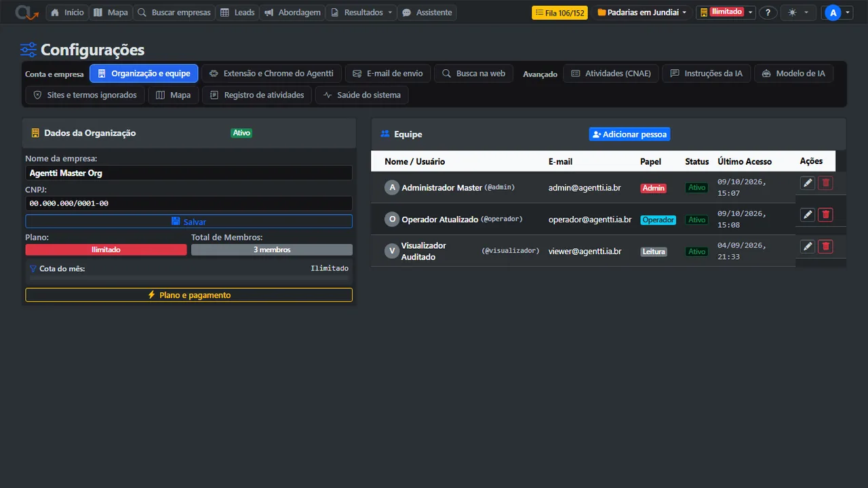This screenshot has height=488, width=868.
Task: Open the Instruções da IA tab
Action: click(x=707, y=73)
